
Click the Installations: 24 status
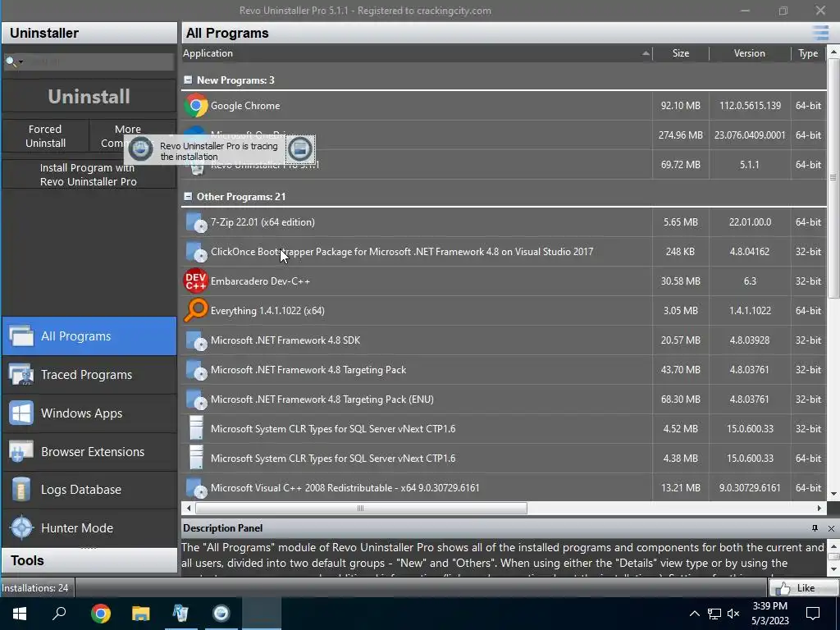click(35, 587)
